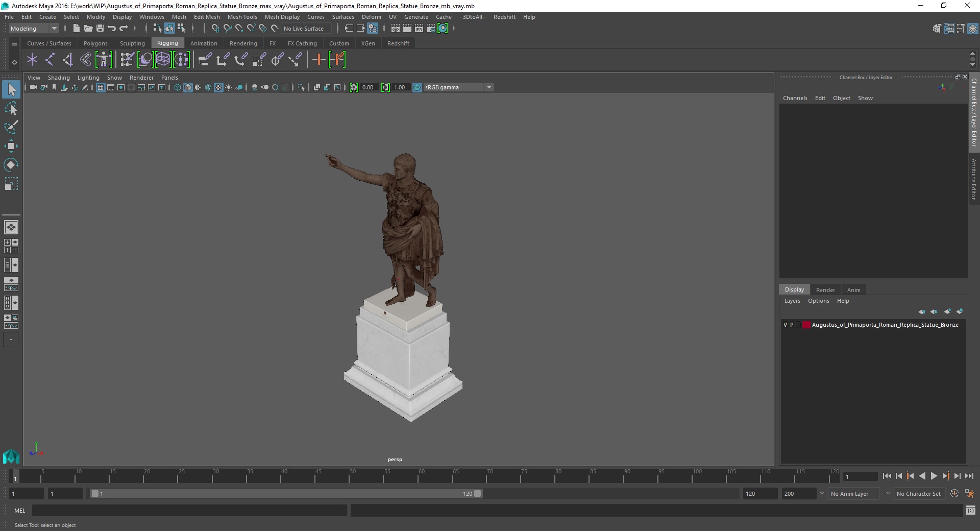Screen dimensions: 980x531
Task: Click the single-pane layout icon
Action: click(x=11, y=227)
